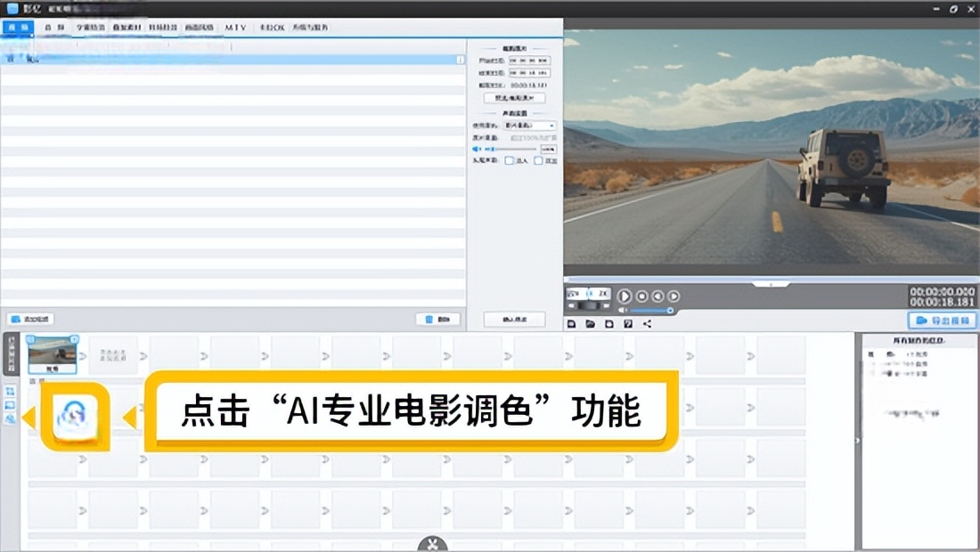Stop the video preview
This screenshot has height=552, width=980.
tap(641, 296)
